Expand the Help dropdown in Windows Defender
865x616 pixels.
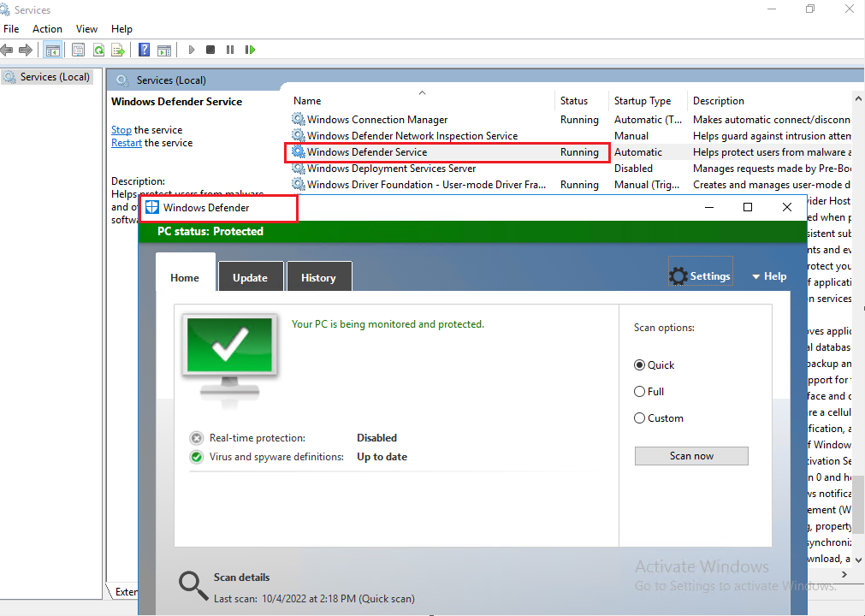coord(769,276)
